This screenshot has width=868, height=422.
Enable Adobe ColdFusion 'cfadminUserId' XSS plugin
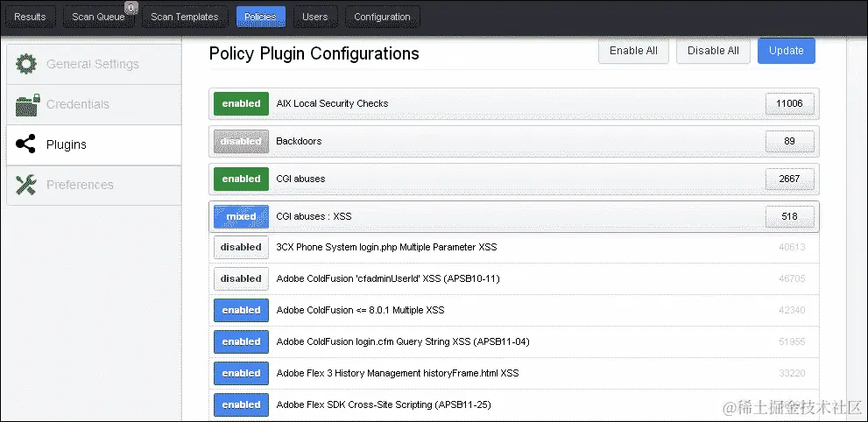pos(242,278)
